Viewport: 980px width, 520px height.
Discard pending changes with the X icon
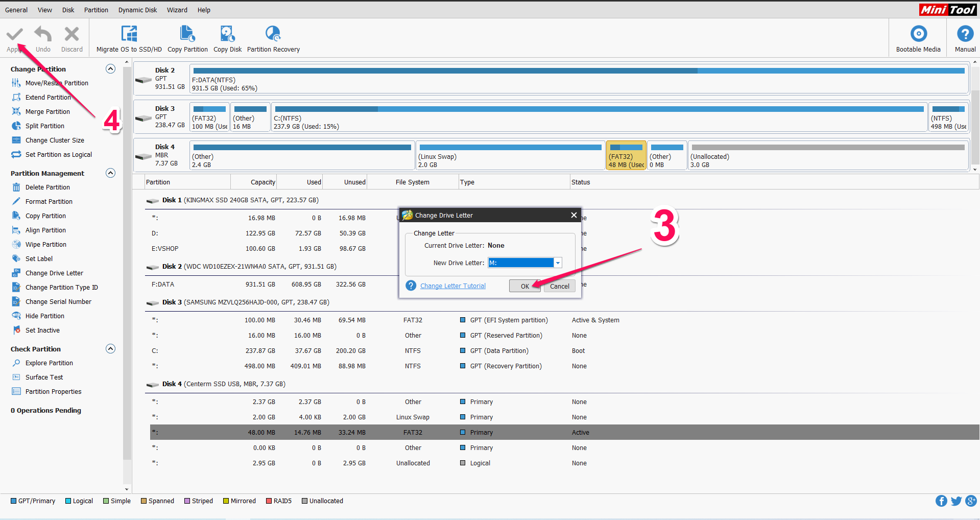71,34
